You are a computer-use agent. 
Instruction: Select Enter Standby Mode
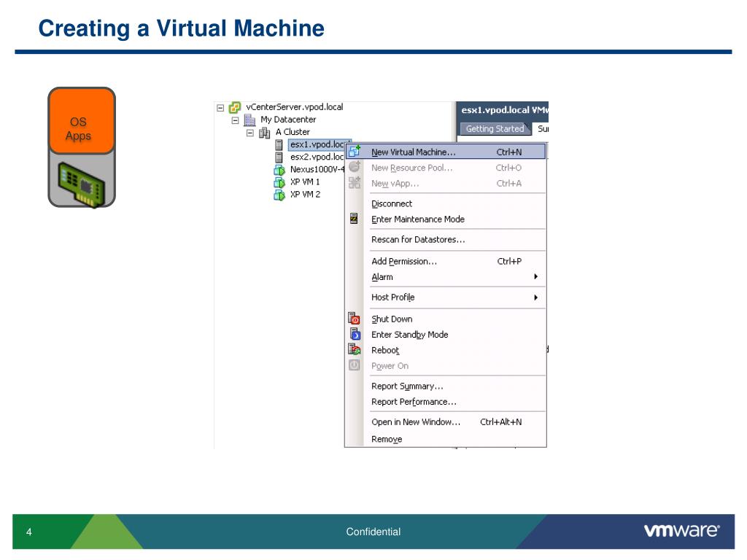(446, 335)
